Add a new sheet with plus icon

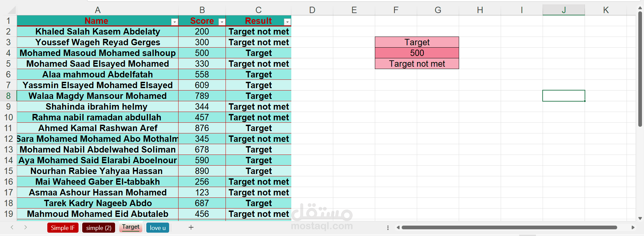(x=191, y=227)
